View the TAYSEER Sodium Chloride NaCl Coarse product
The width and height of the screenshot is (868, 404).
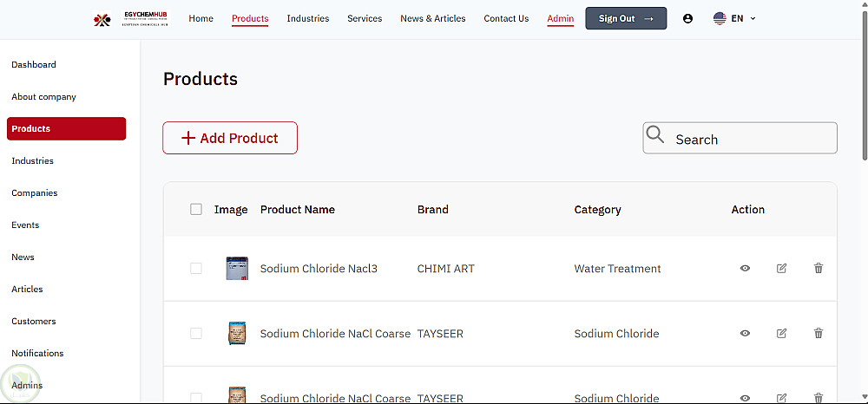pyautogui.click(x=745, y=334)
